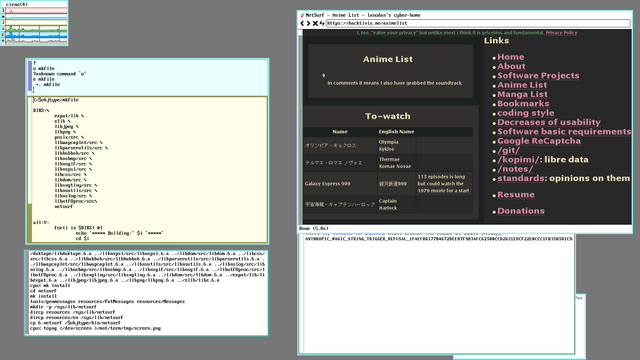Click the 'Name' column header
This screenshot has width=640, height=360.
[x=340, y=132]
